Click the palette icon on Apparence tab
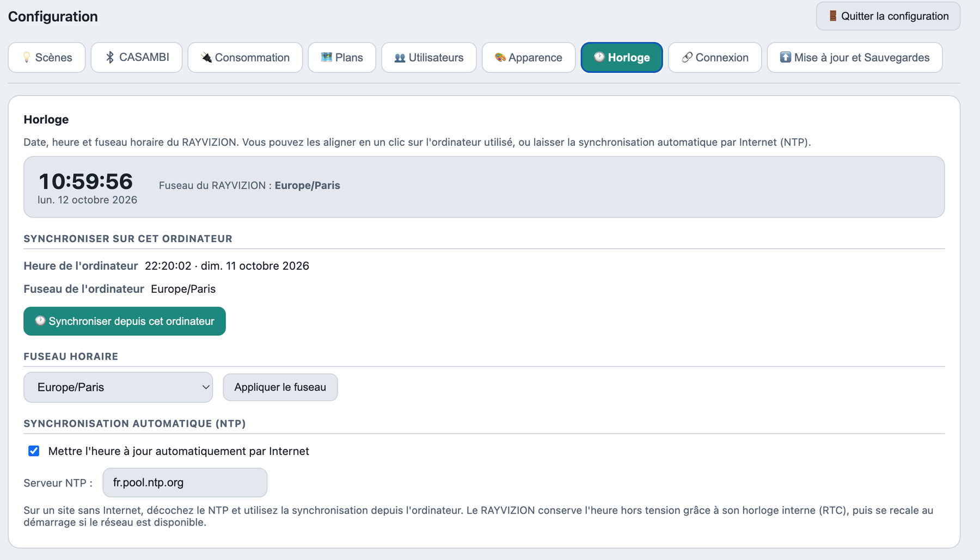The image size is (980, 560). [x=500, y=57]
